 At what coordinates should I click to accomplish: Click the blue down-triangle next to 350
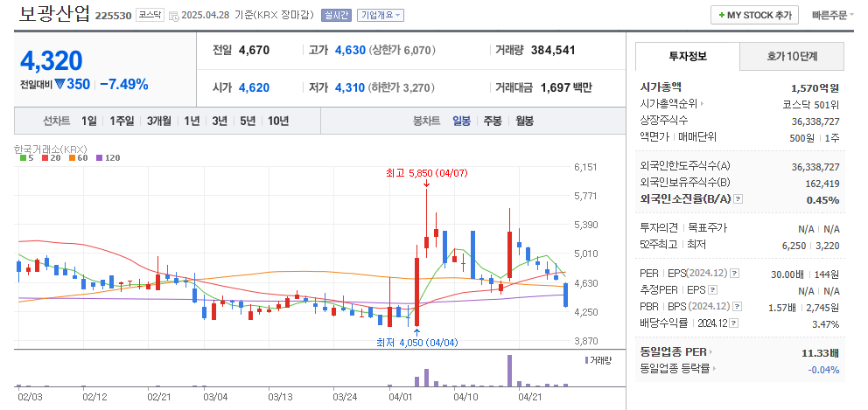coord(60,85)
